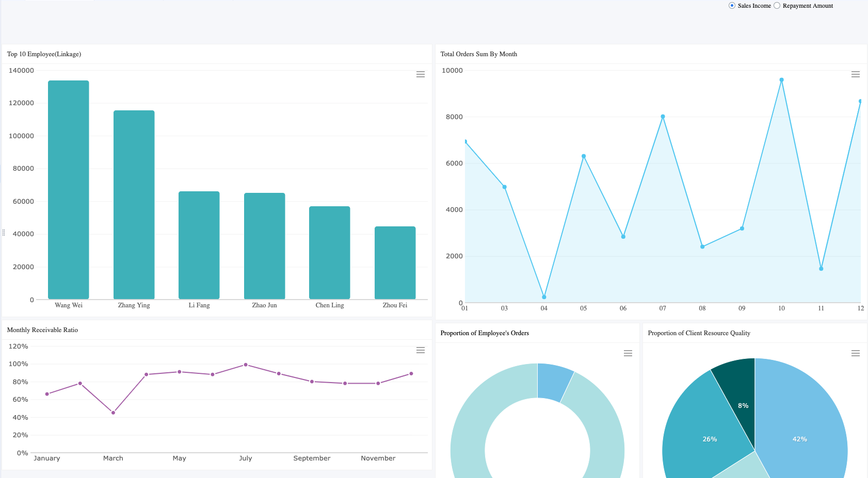Open the Total Orders Sum By Month menu icon
Image resolution: width=868 pixels, height=478 pixels.
pos(855,74)
